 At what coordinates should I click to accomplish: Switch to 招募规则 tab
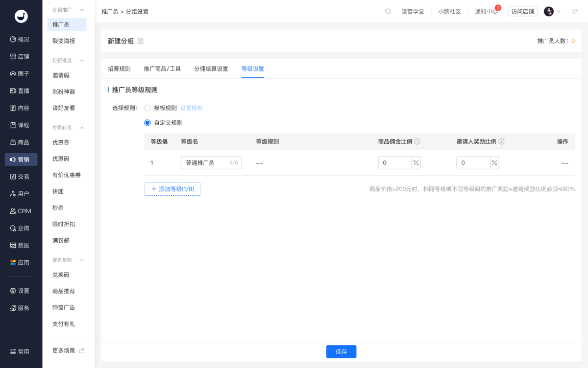pos(119,68)
